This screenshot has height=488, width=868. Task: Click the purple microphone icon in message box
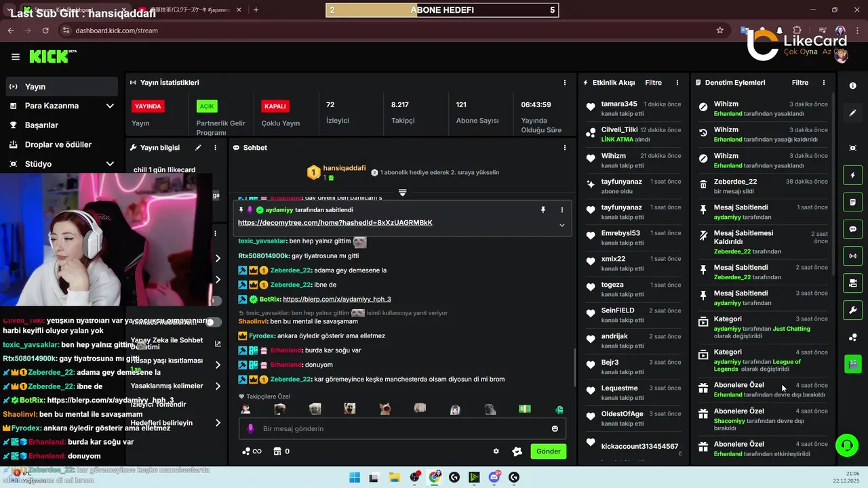click(x=250, y=428)
